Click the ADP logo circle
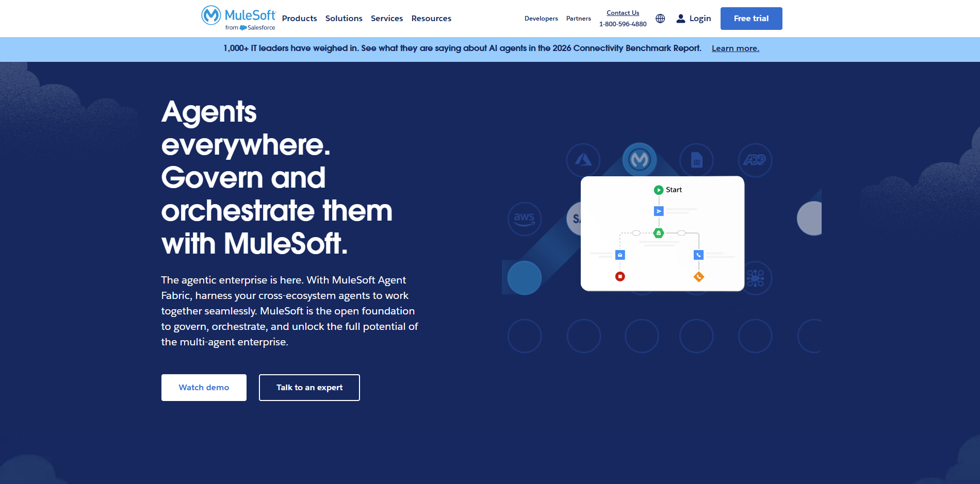980x484 pixels. coord(755,160)
